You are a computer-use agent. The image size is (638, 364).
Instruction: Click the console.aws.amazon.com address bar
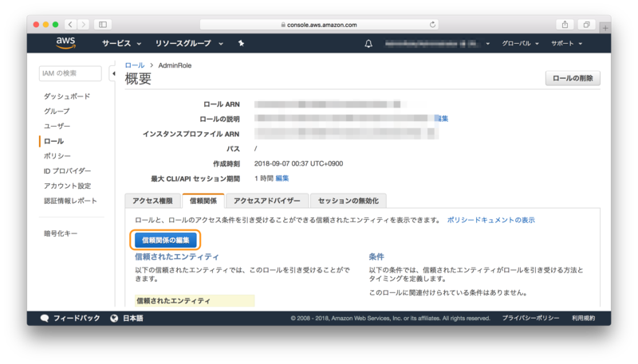(x=319, y=25)
